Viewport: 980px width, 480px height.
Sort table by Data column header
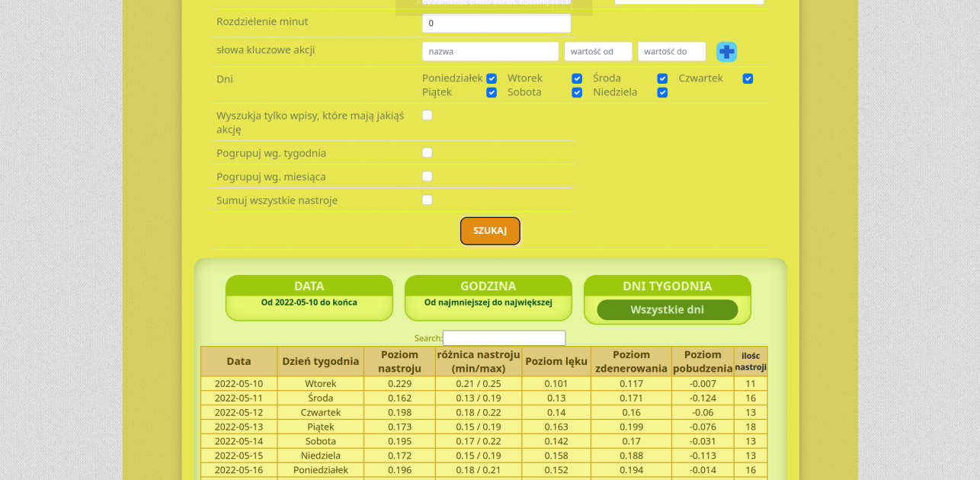[x=239, y=361]
